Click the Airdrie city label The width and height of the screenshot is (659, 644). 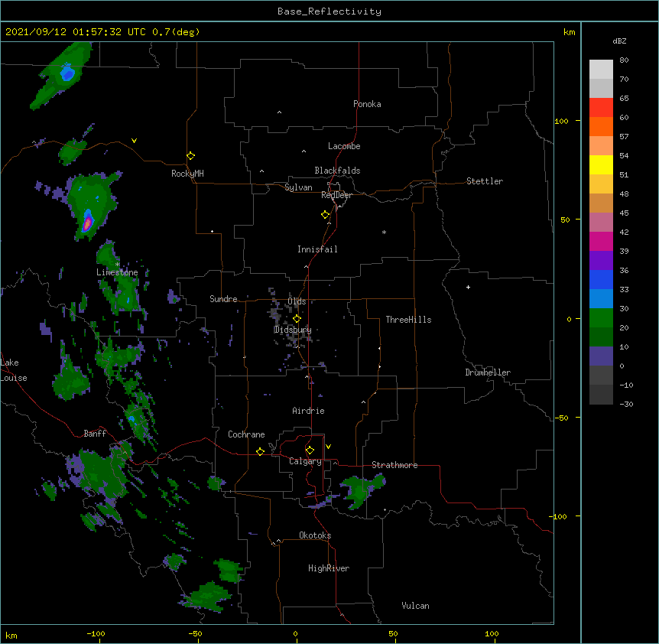[x=309, y=411]
